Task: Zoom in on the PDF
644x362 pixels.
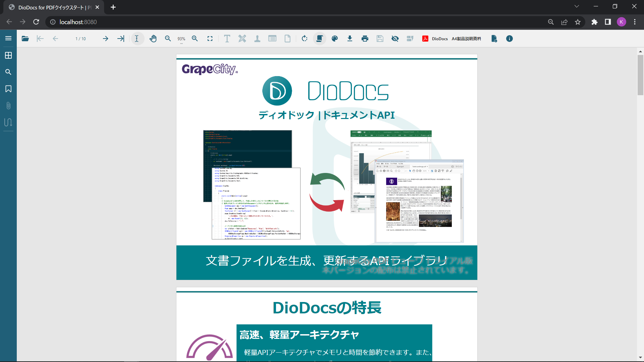Action: [x=195, y=39]
